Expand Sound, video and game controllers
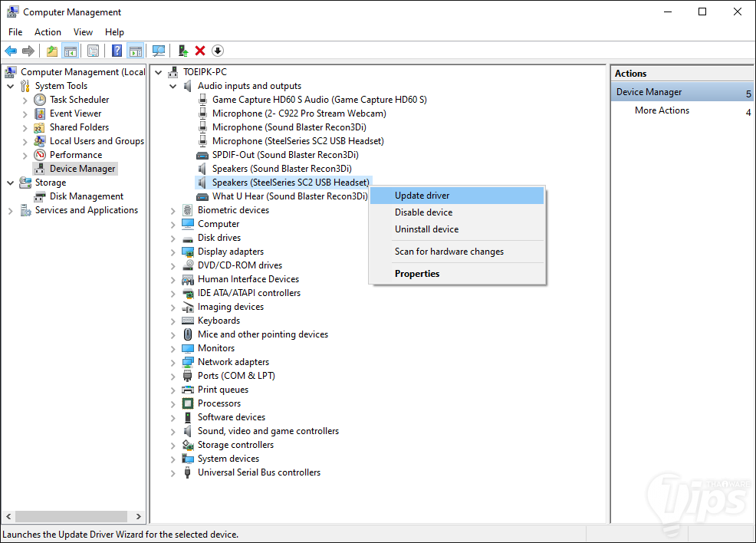Image resolution: width=756 pixels, height=543 pixels. pyautogui.click(x=173, y=432)
